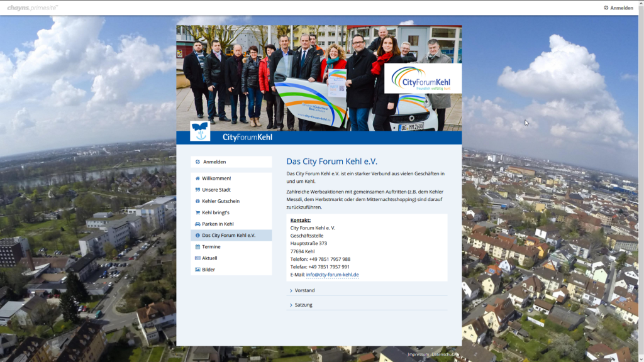
Task: Click the login icon in the top bar
Action: 606,8
